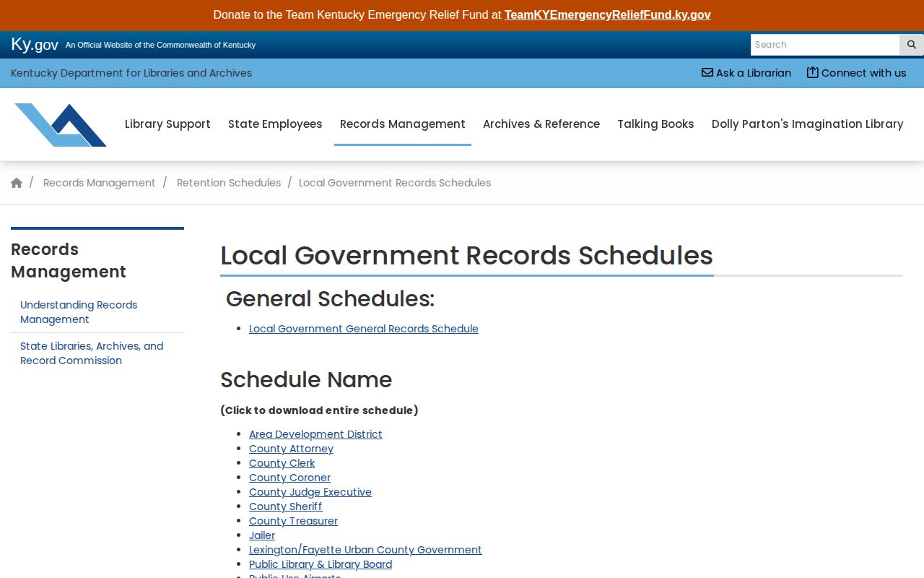
Task: Open Local Government General Records Schedule
Action: [364, 329]
